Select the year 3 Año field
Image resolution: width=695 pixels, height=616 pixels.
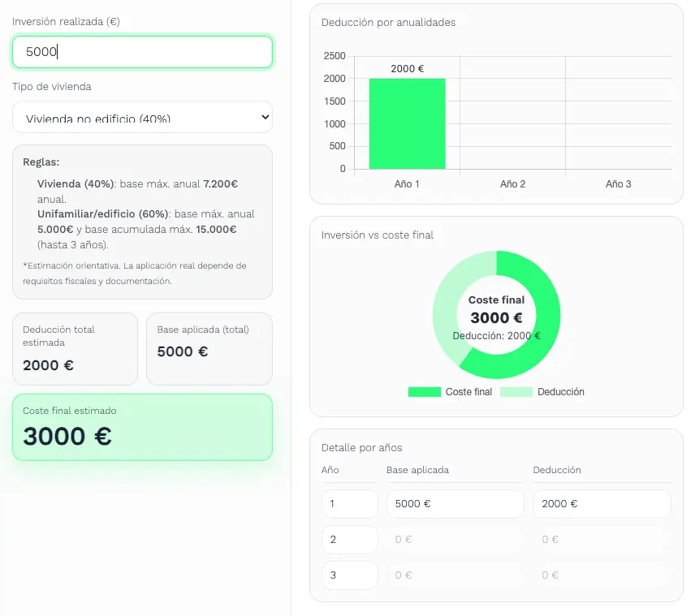pyautogui.click(x=350, y=575)
